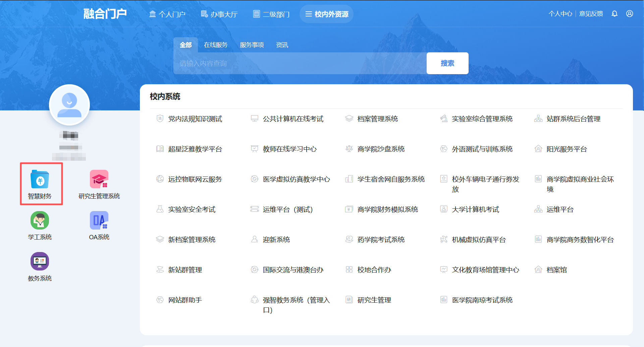Click the 搜索 search button
The image size is (644, 347).
pyautogui.click(x=447, y=63)
